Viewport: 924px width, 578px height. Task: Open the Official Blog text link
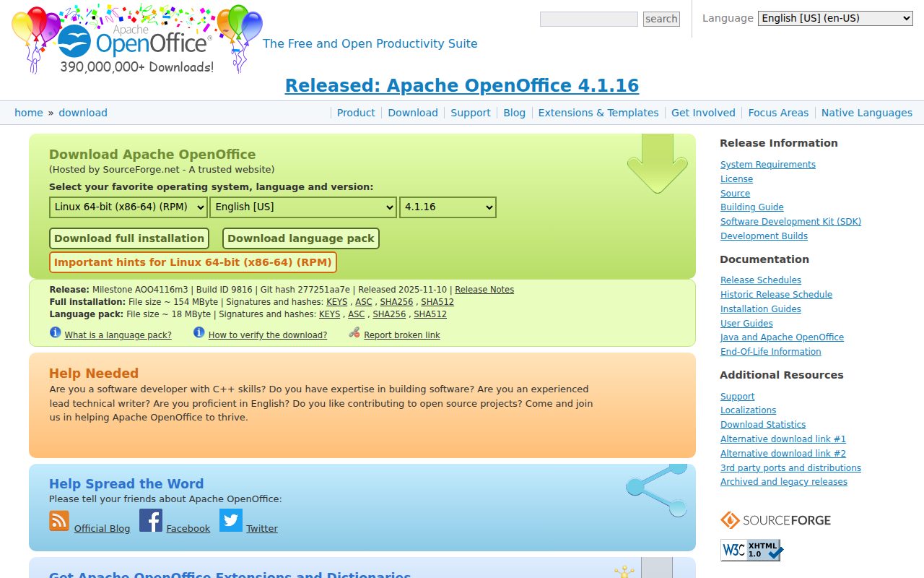102,529
